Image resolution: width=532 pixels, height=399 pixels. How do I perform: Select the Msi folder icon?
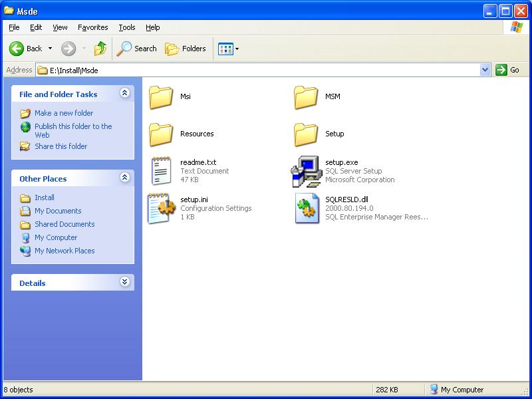[x=161, y=97]
